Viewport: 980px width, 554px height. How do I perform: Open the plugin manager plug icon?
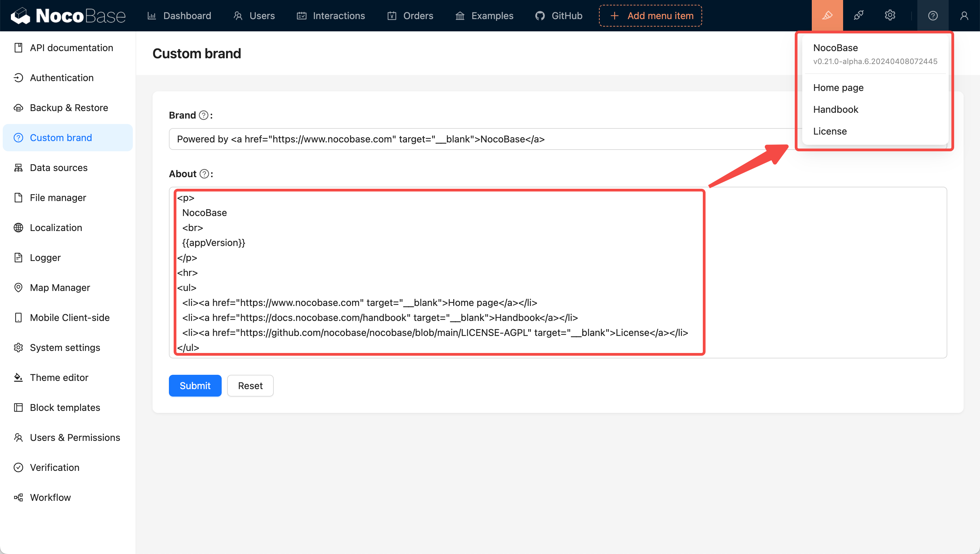[858, 16]
